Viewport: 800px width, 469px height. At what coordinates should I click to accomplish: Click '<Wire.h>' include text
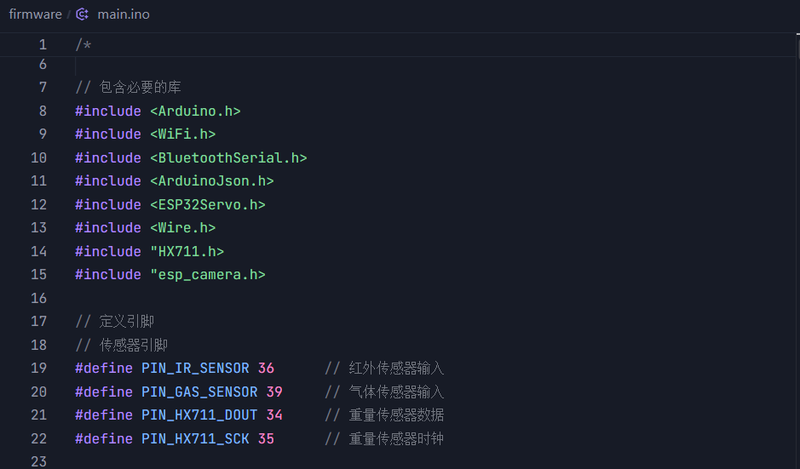point(183,228)
